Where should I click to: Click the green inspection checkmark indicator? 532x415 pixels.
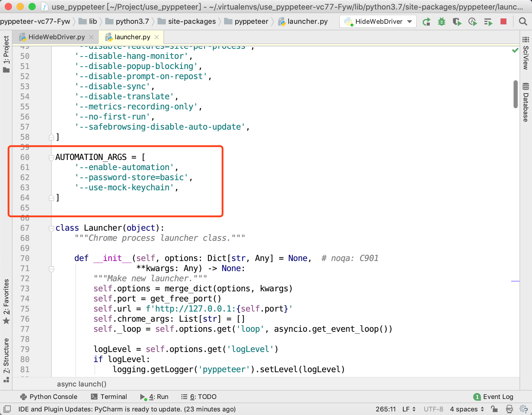pos(515,50)
